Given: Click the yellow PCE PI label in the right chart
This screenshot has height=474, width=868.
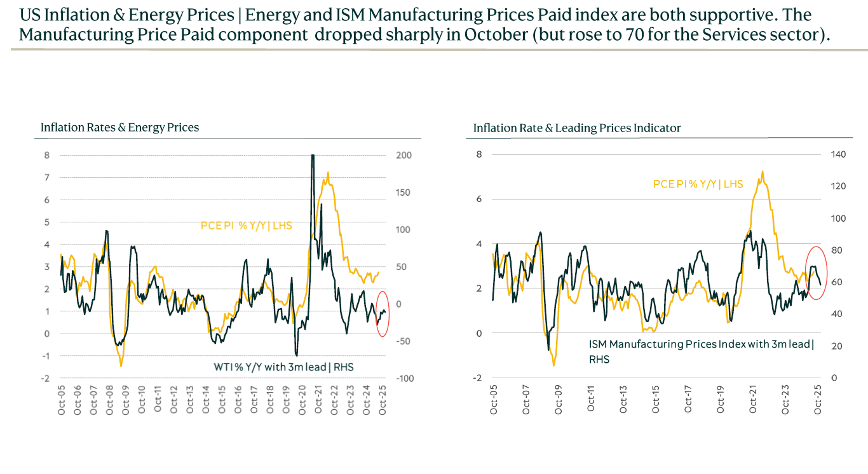Looking at the screenshot, I should (698, 184).
